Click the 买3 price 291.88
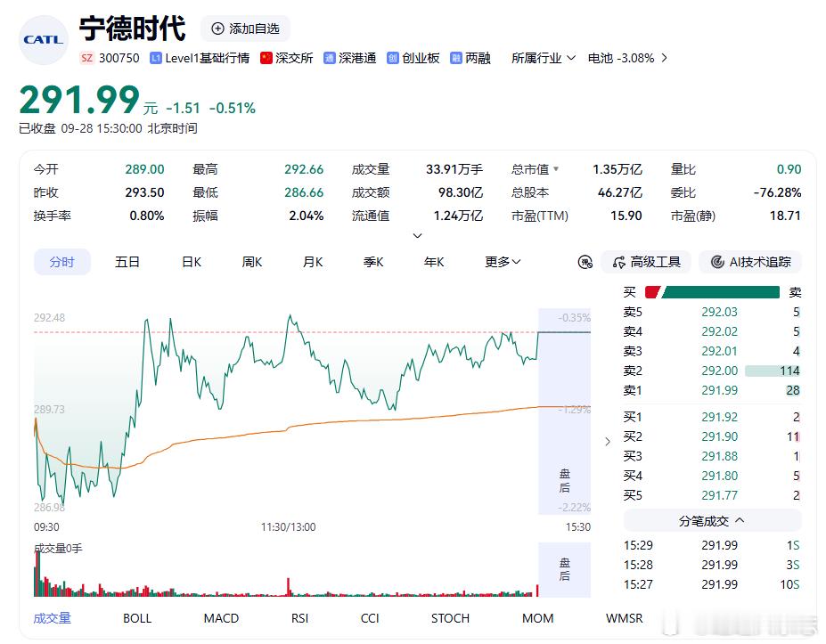 tap(720, 456)
